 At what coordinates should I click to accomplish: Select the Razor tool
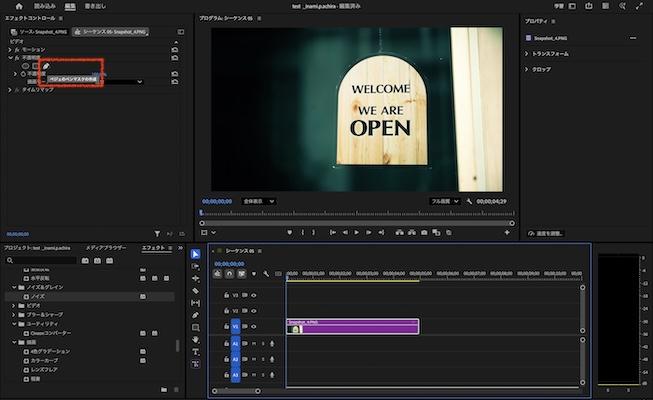[196, 291]
